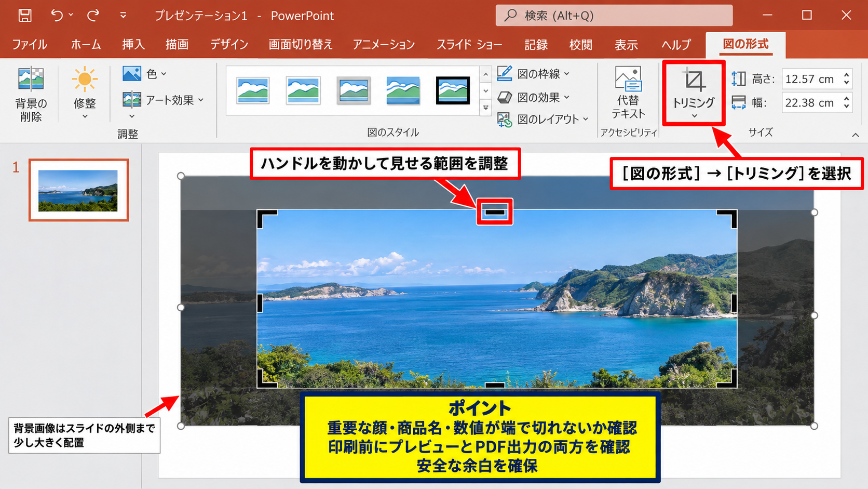The width and height of the screenshot is (868, 489).
Task: Open the ヘルプ tab
Action: point(676,45)
